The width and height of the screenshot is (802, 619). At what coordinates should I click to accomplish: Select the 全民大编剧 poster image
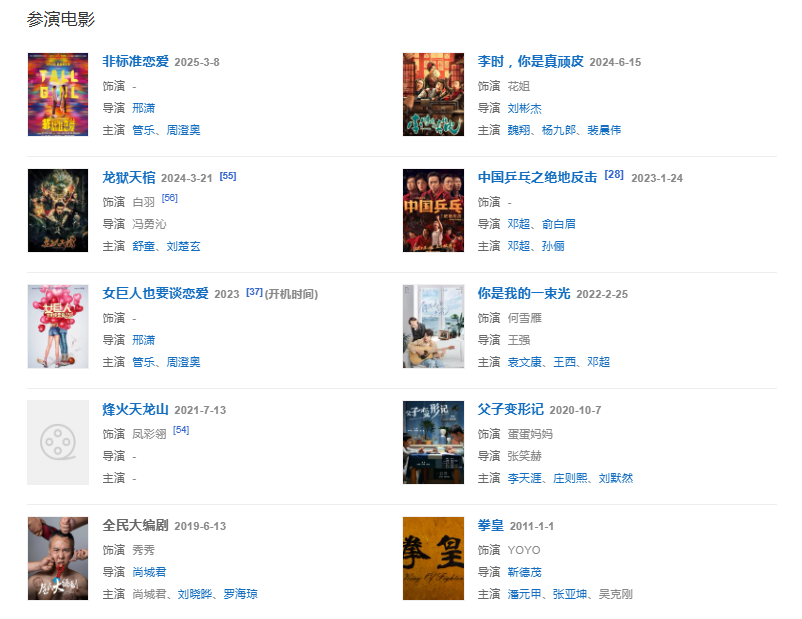click(58, 558)
